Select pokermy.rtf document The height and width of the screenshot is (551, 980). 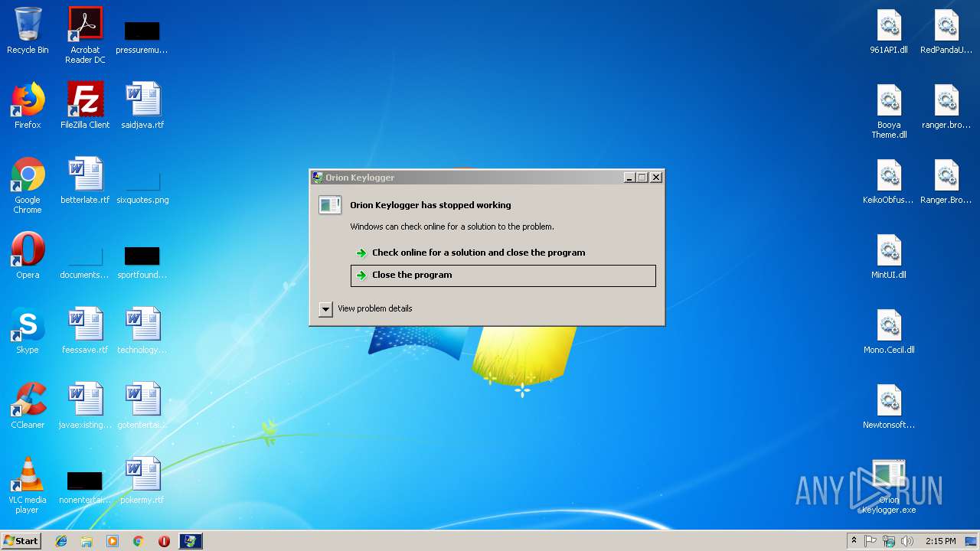142,481
